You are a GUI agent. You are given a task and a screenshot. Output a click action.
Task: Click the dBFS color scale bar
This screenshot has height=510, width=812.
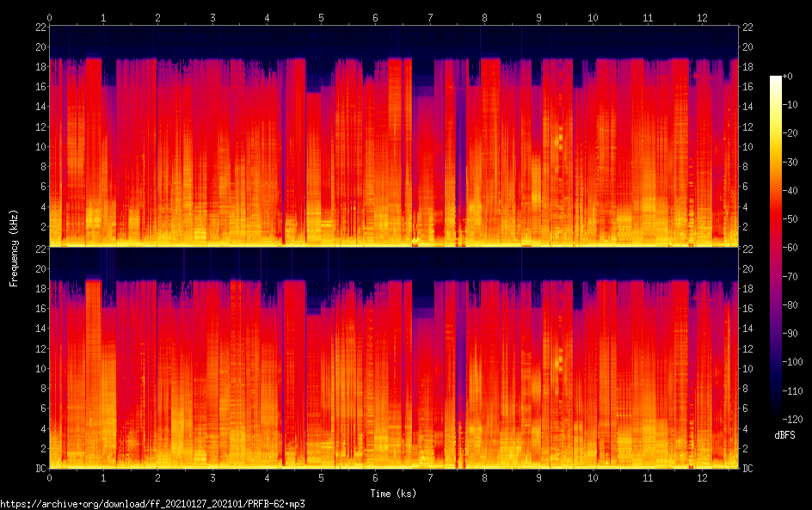point(775,248)
